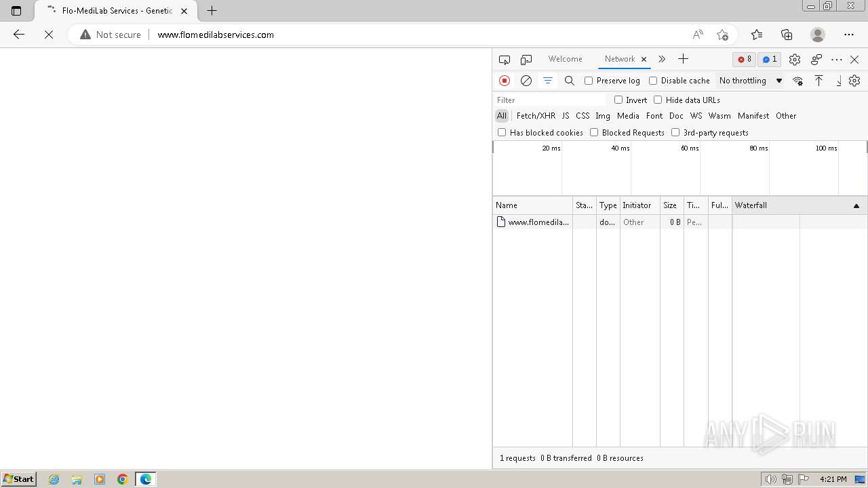Launch Chrome from the taskbar
The image size is (868, 488).
coord(123,479)
